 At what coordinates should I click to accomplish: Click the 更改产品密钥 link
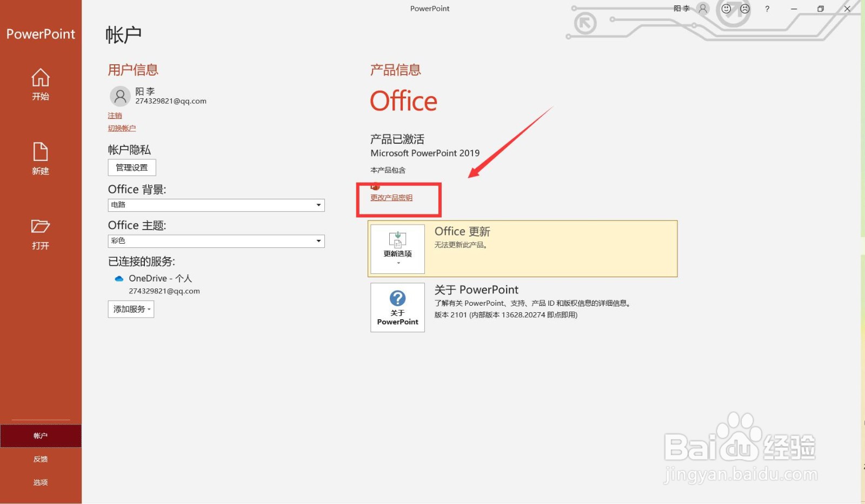pyautogui.click(x=391, y=198)
